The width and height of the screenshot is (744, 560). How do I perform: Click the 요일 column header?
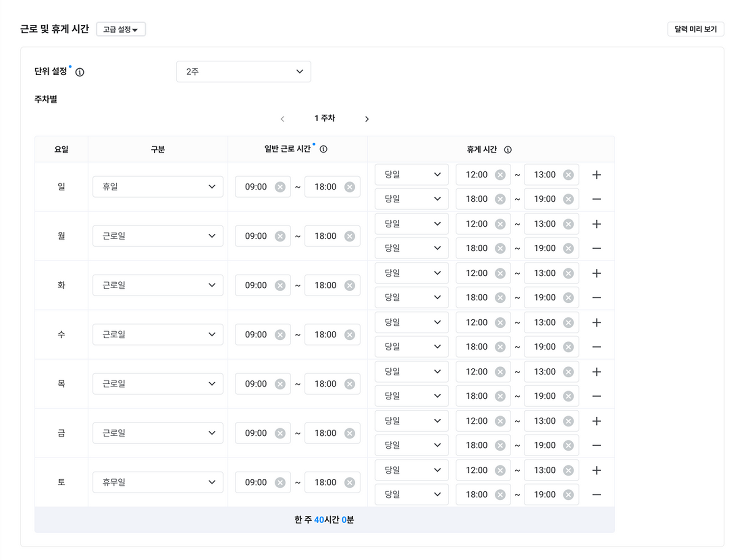61,149
